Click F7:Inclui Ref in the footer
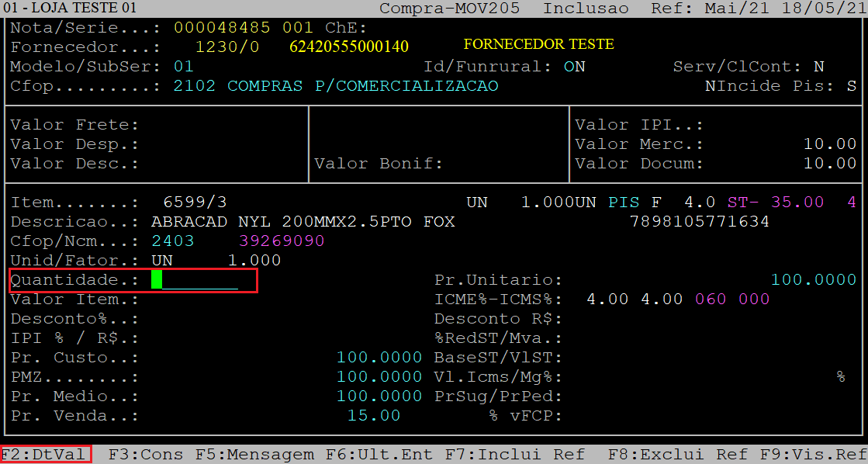 [x=515, y=455]
